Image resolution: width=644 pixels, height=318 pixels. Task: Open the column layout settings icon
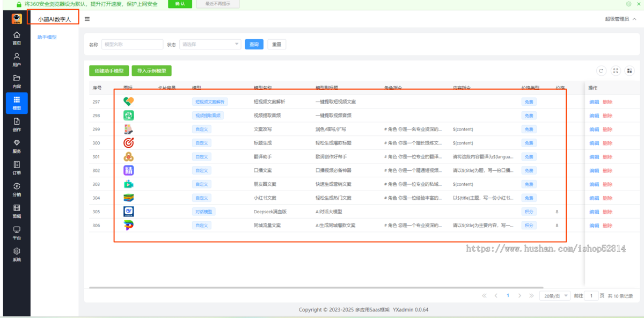(x=630, y=71)
